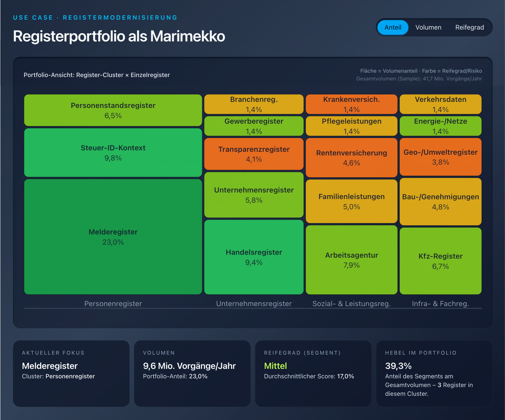Click the Transparenzregister tile

(254, 154)
